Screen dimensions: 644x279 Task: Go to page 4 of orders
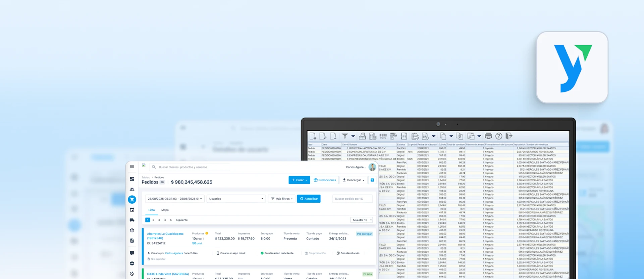click(x=165, y=220)
